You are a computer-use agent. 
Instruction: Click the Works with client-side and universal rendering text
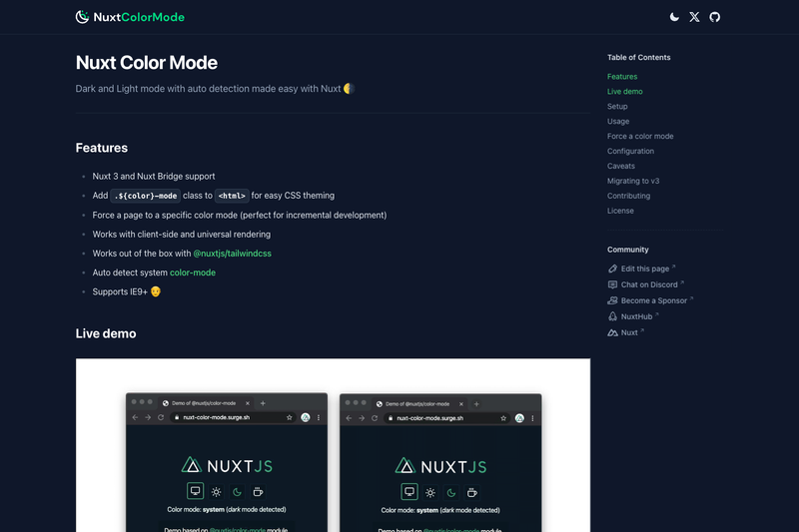pyautogui.click(x=182, y=235)
